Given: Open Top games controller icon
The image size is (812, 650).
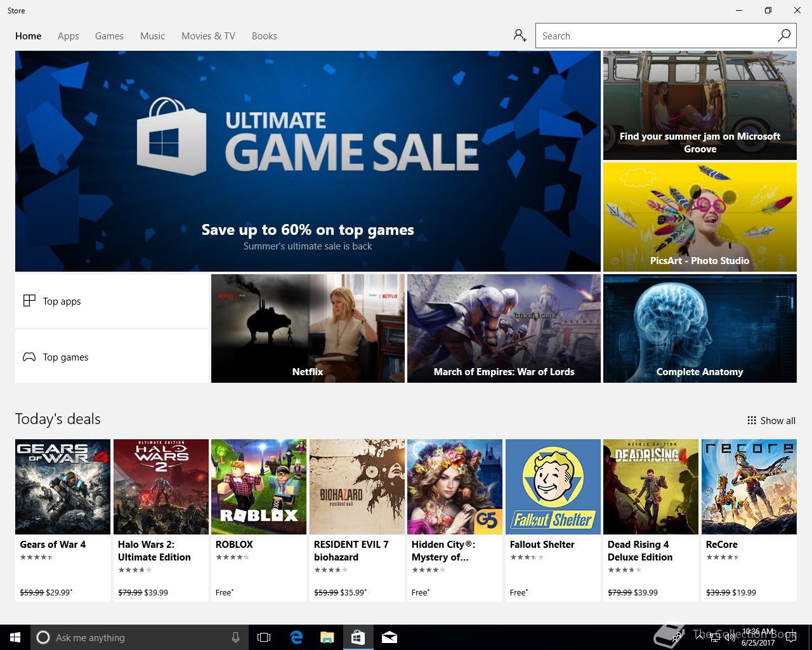Looking at the screenshot, I should pos(29,357).
